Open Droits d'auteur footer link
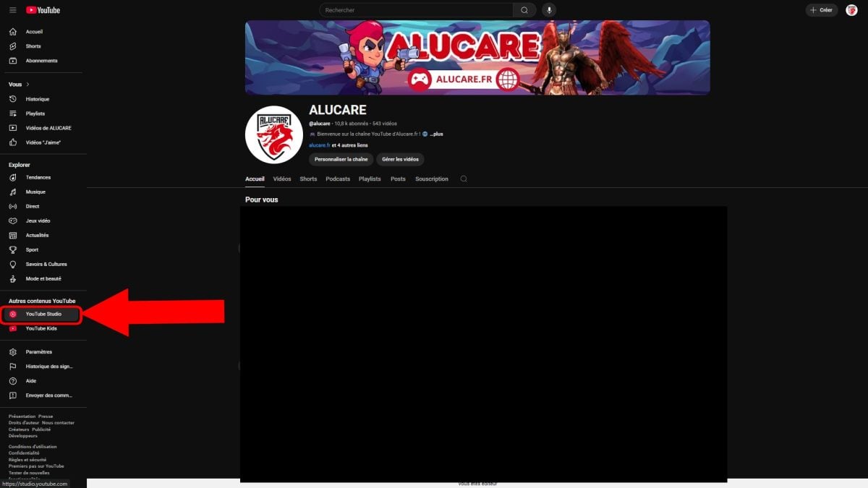868x488 pixels. click(24, 423)
